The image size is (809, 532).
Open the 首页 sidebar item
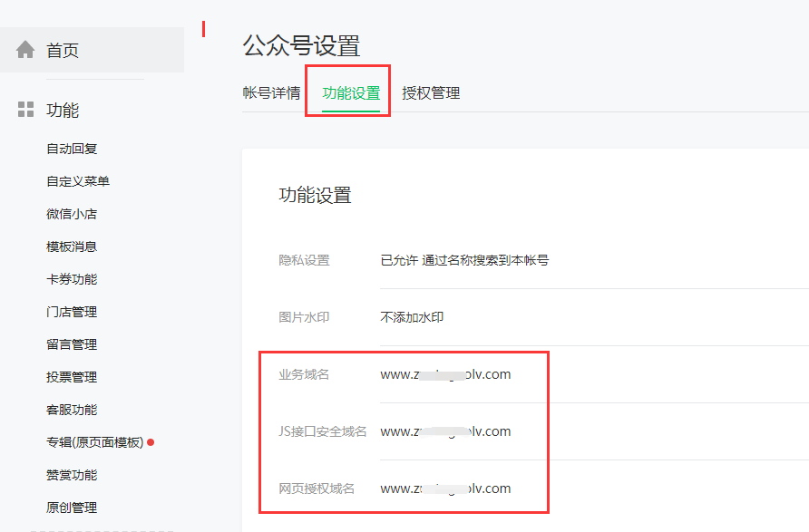63,51
